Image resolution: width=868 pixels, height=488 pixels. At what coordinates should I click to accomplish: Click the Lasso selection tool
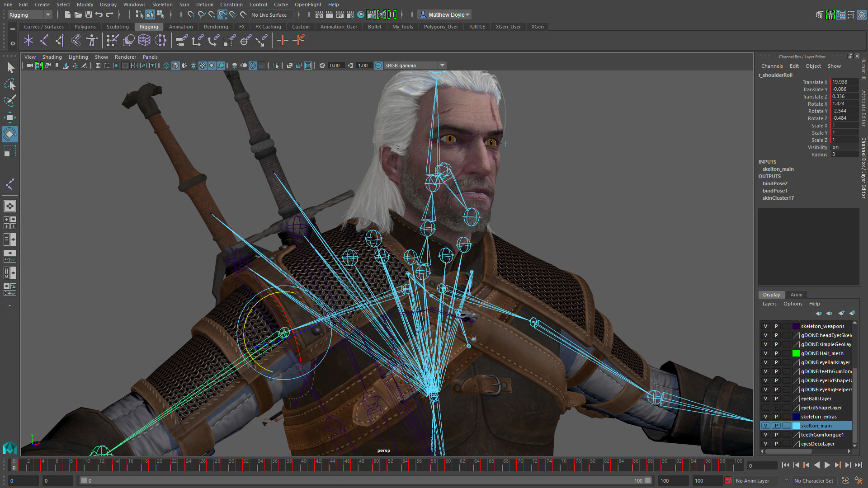coord(9,84)
